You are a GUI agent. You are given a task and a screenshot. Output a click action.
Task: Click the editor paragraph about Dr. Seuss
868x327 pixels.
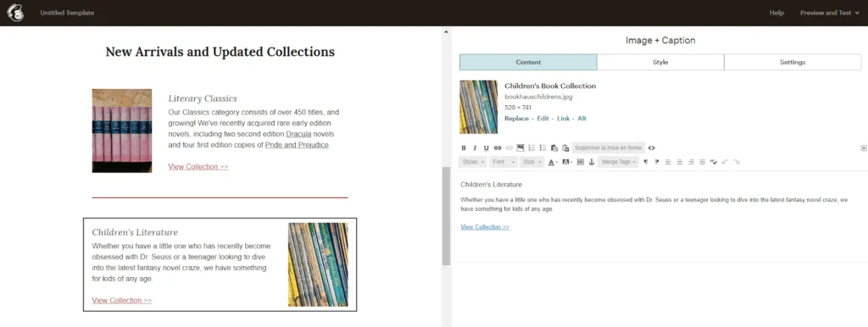pyautogui.click(x=654, y=204)
